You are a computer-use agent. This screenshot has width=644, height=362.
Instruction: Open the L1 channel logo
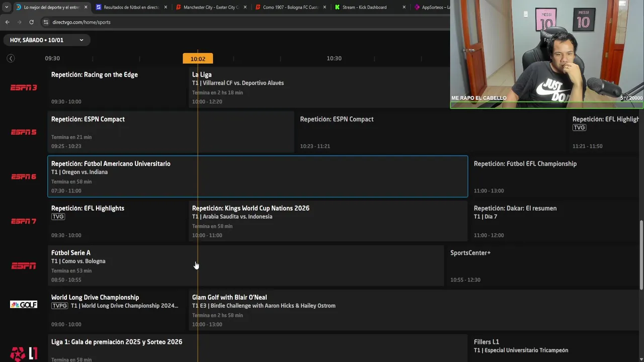click(24, 353)
